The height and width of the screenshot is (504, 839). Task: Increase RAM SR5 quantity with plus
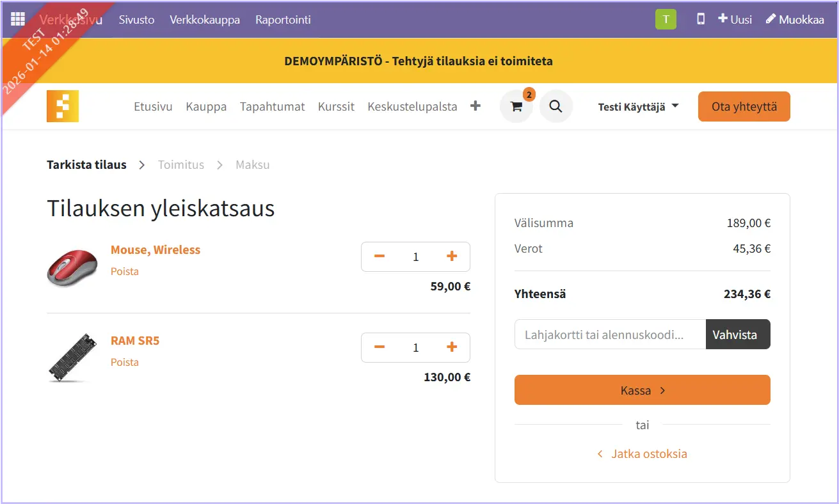[452, 347]
